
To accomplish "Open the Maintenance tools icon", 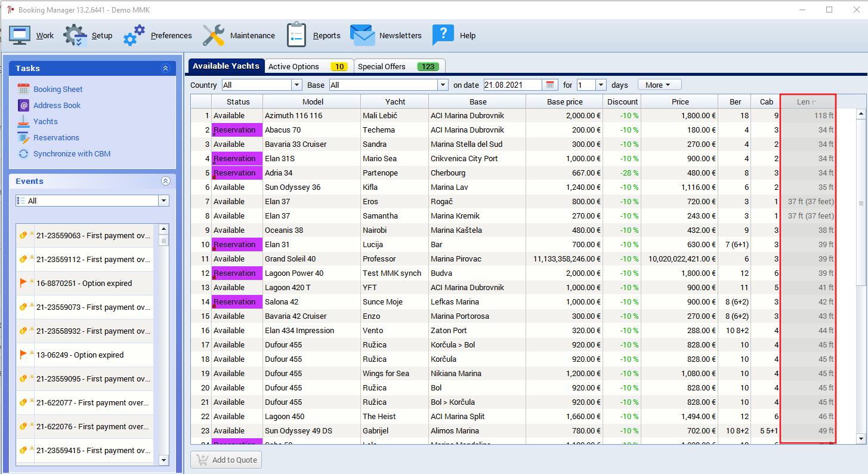I will [x=213, y=35].
